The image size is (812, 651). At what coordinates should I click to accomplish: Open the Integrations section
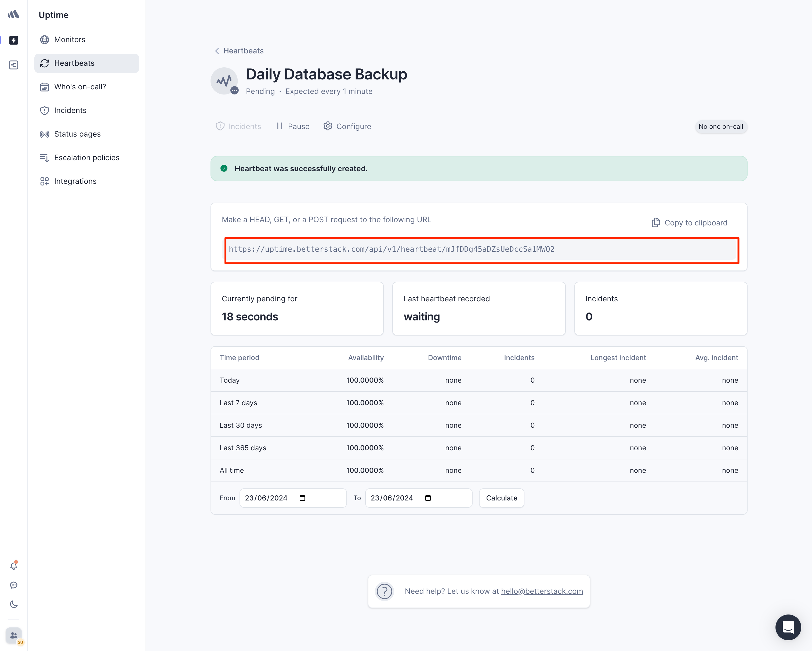[87, 181]
